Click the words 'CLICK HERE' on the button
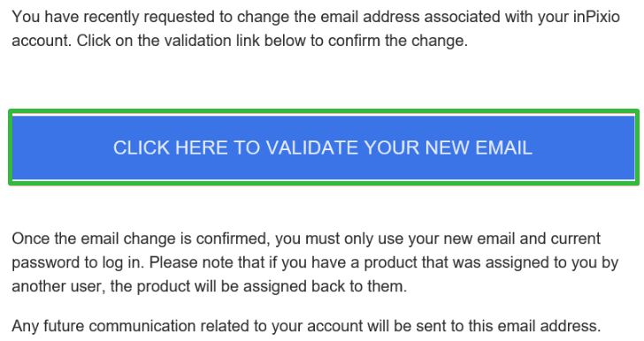 pos(171,148)
